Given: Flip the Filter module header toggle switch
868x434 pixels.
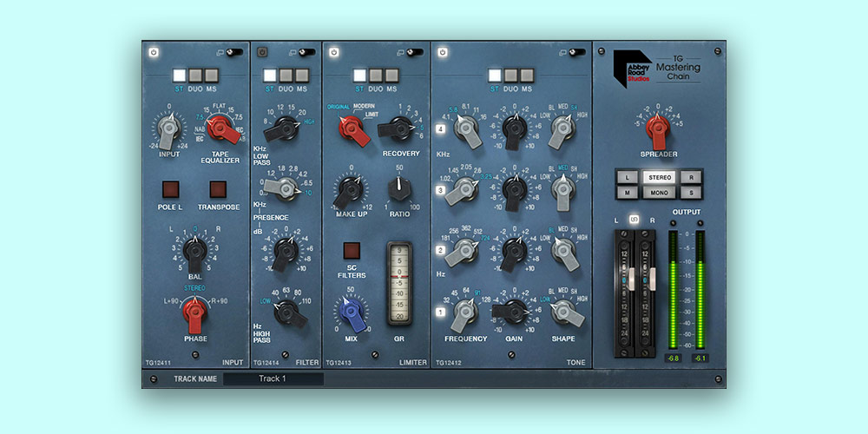Looking at the screenshot, I should (306, 53).
